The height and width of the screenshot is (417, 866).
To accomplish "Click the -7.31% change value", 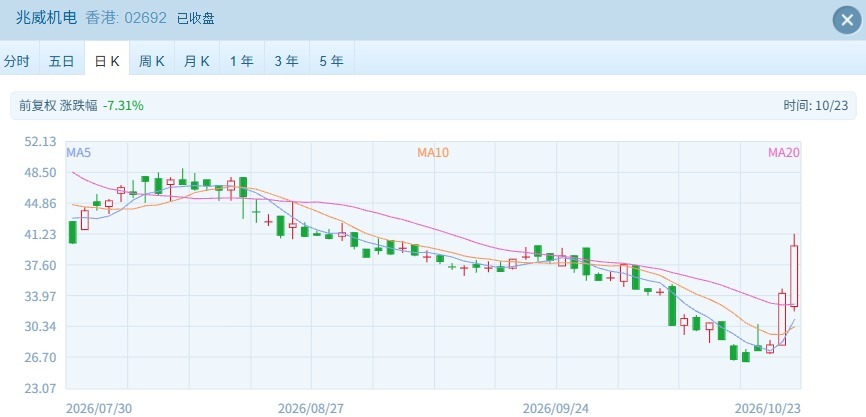I will coord(123,105).
